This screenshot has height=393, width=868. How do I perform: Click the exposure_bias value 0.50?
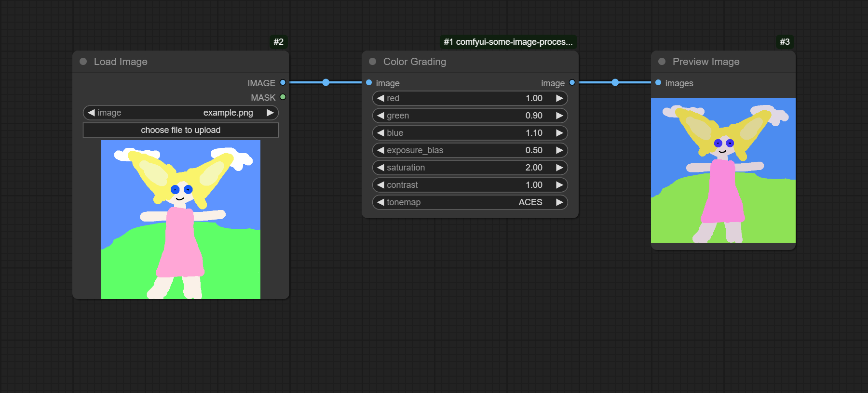[534, 150]
